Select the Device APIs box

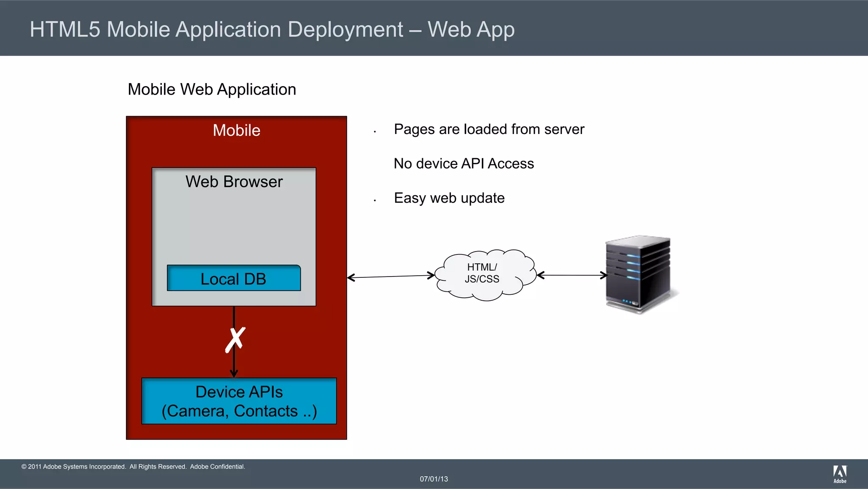point(239,401)
